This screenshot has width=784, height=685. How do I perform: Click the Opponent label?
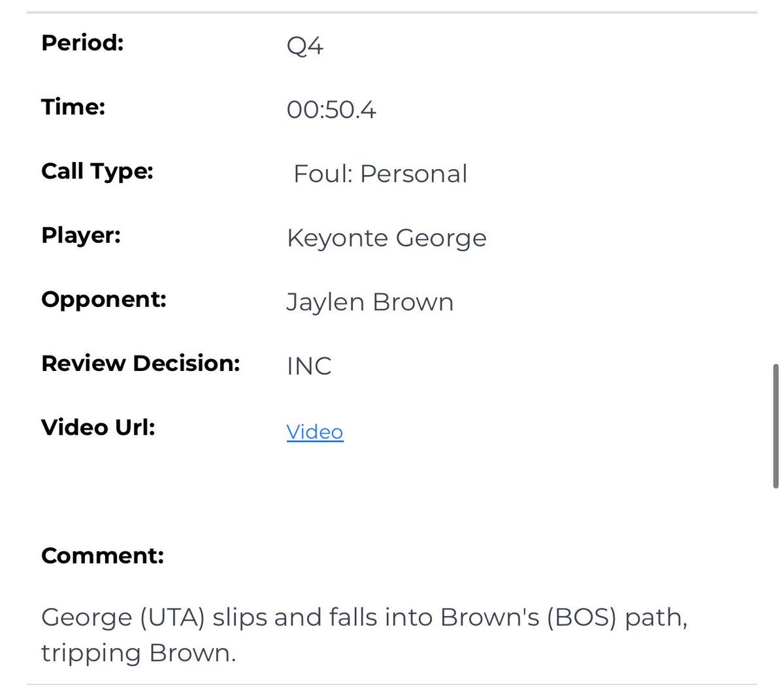pyautogui.click(x=103, y=299)
